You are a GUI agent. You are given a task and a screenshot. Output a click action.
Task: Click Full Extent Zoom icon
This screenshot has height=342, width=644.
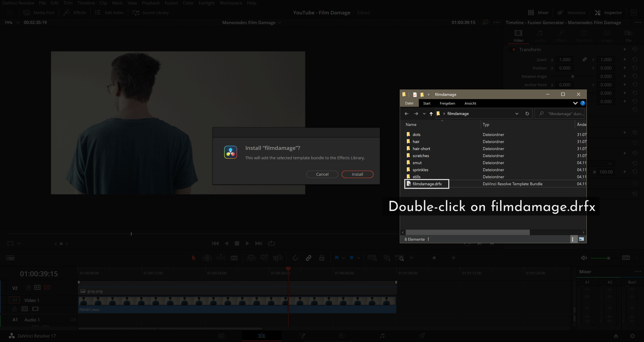click(372, 258)
